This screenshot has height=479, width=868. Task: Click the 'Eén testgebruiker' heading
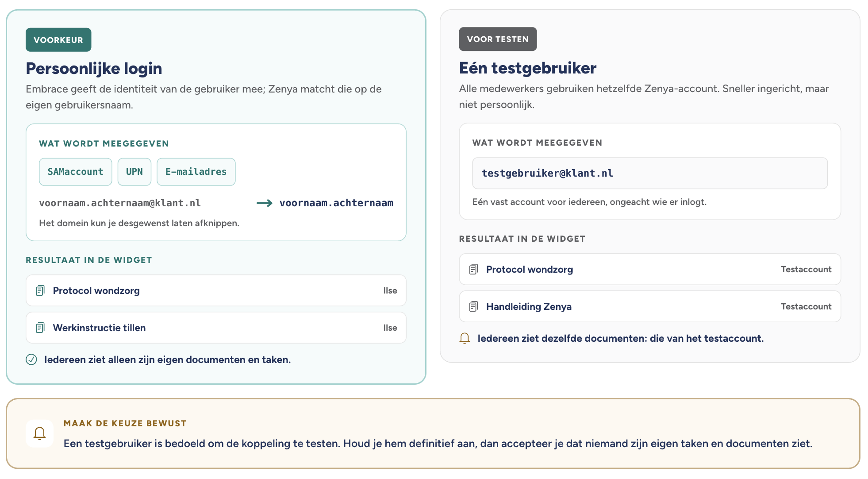tap(528, 68)
